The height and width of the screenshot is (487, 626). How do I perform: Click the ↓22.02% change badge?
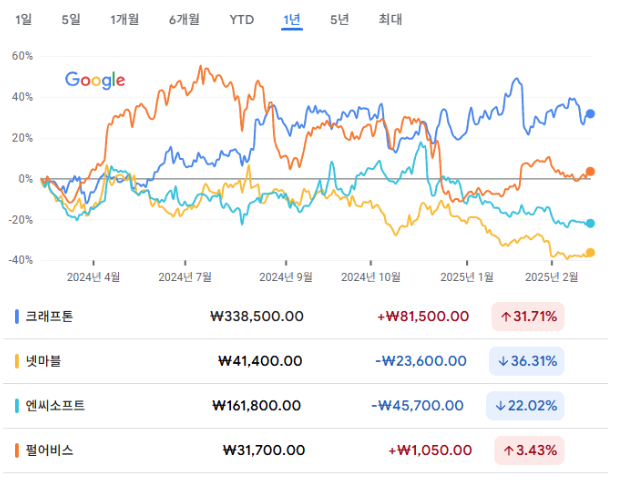click(525, 406)
